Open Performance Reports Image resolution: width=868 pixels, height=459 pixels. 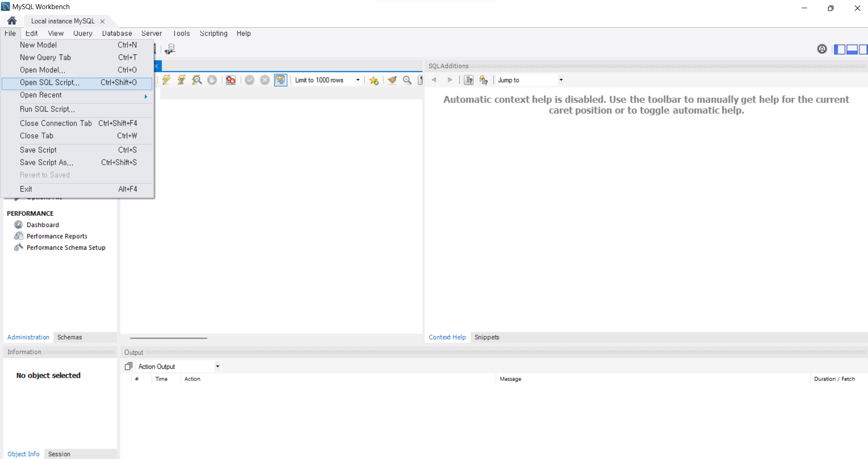click(x=57, y=236)
